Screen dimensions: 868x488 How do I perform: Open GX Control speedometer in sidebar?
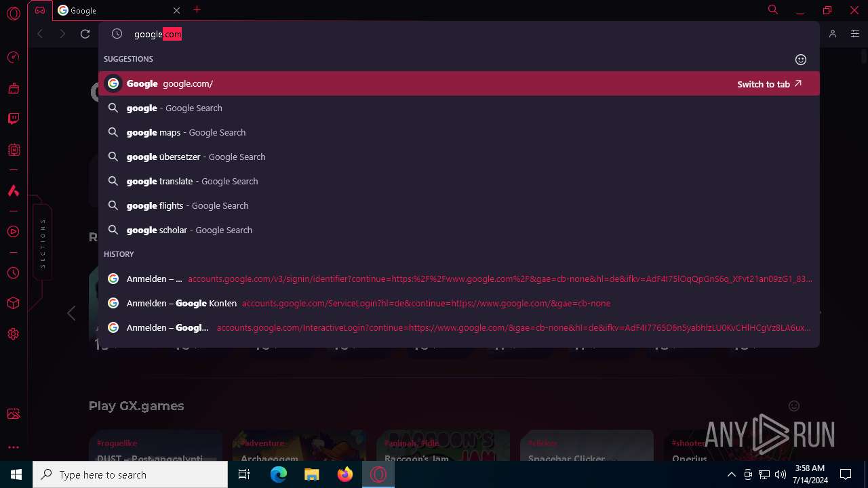pos(13,58)
